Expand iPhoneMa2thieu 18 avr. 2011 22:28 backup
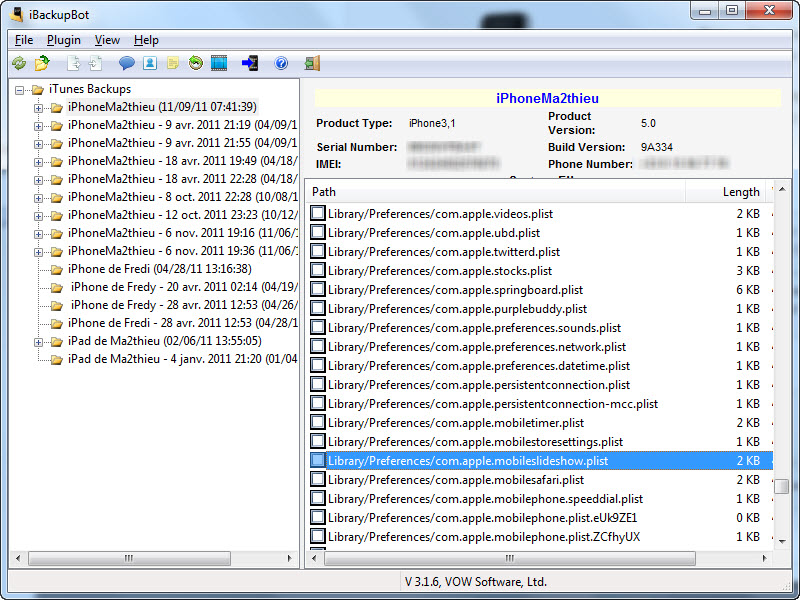The height and width of the screenshot is (600, 800). coord(38,180)
